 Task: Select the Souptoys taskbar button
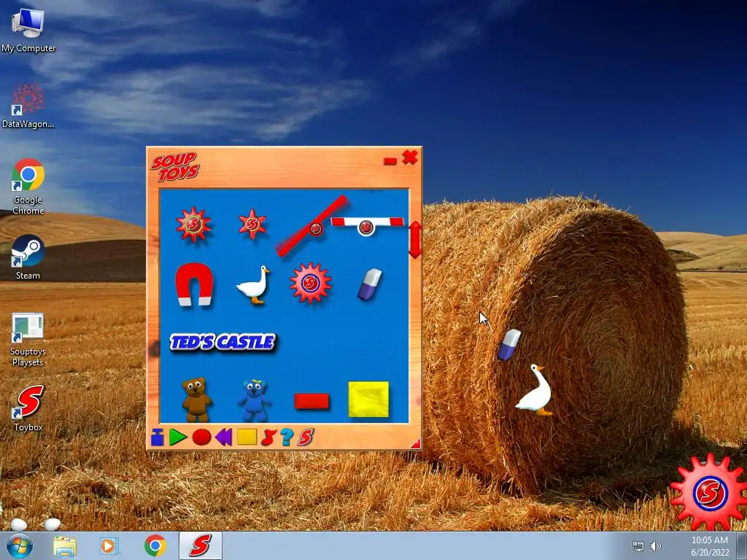pos(201,545)
